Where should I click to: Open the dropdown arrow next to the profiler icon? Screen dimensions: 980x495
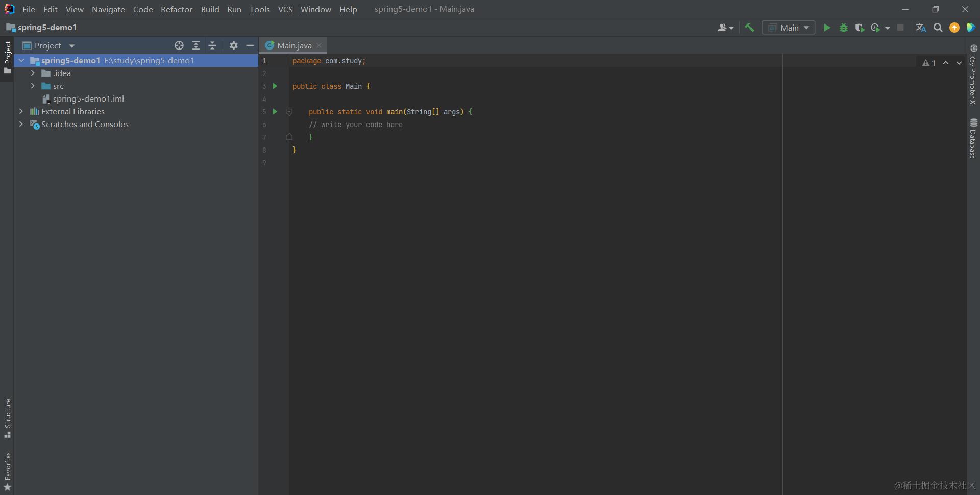pos(888,28)
